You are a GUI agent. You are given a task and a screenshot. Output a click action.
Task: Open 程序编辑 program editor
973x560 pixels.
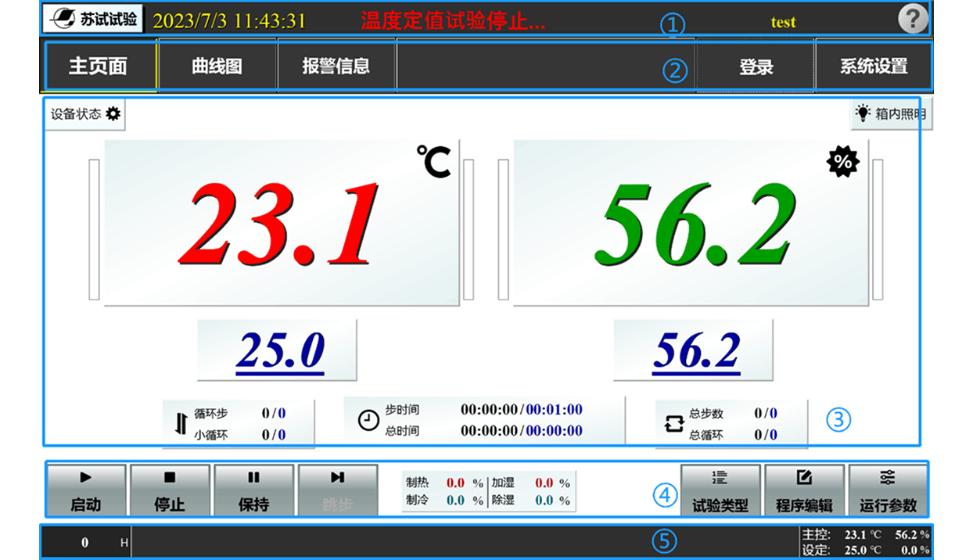click(x=804, y=491)
